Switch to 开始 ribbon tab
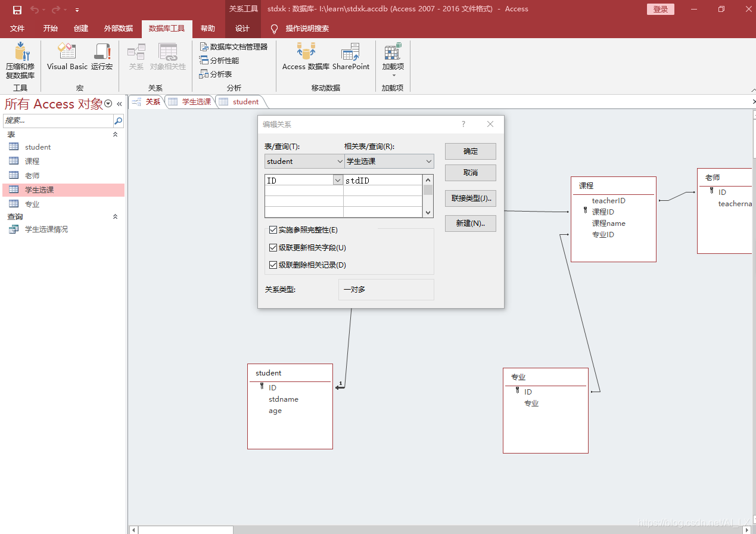756x534 pixels. pyautogui.click(x=51, y=29)
